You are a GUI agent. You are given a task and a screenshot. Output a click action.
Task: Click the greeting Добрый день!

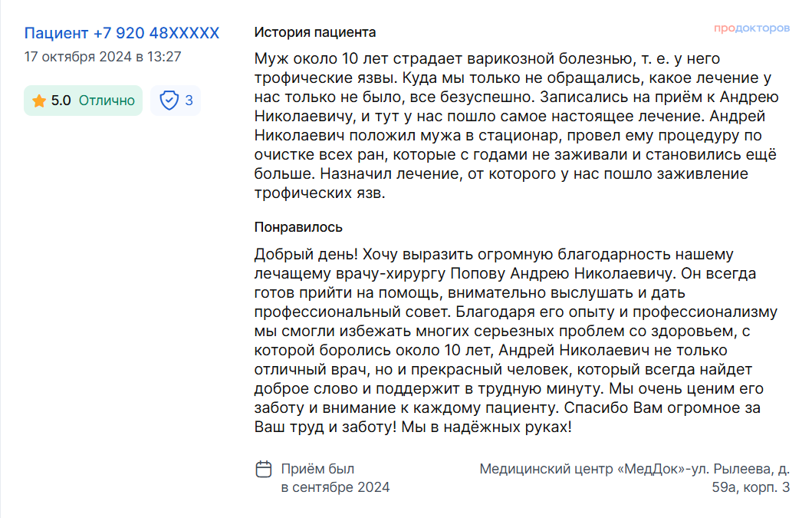coord(305,254)
